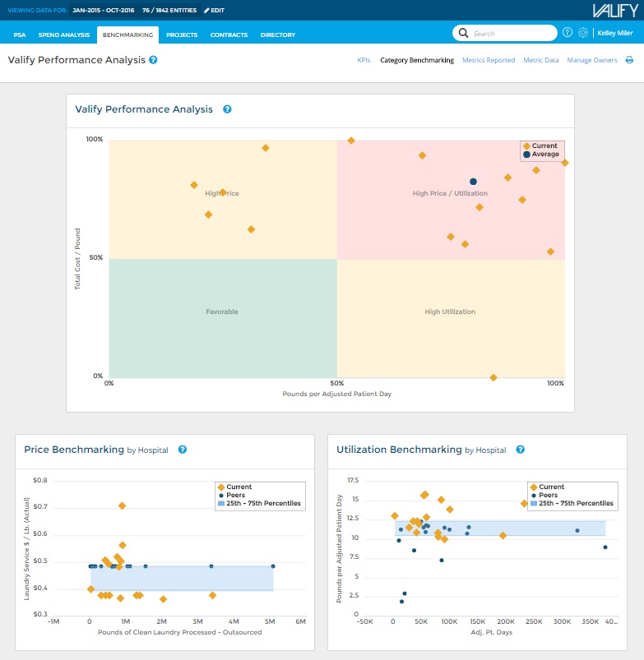The width and height of the screenshot is (644, 660).
Task: Toggle Peers in Utilization Benchmarking legend
Action: point(544,495)
